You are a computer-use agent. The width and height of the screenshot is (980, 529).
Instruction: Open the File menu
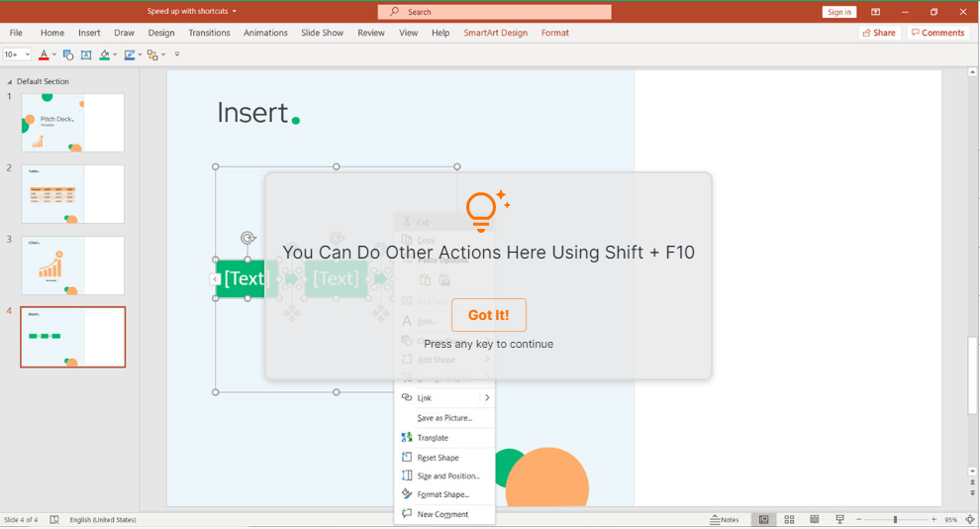16,33
